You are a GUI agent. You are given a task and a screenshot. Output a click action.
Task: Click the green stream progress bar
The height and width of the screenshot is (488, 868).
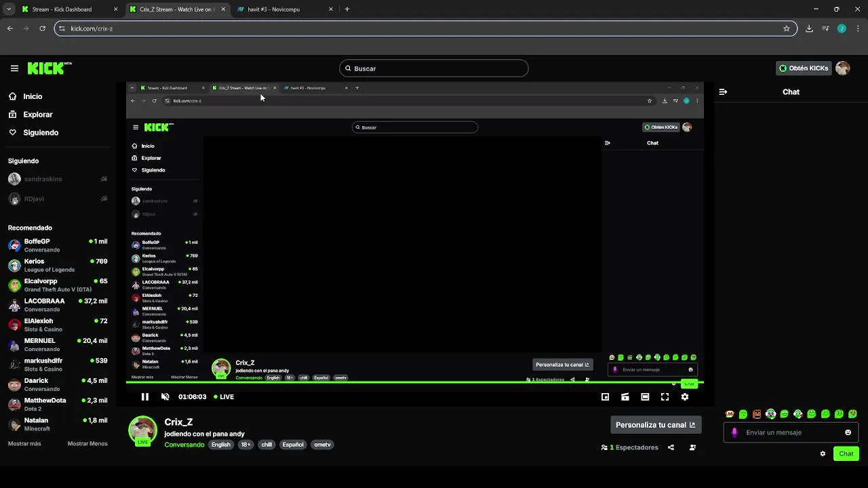point(414,383)
